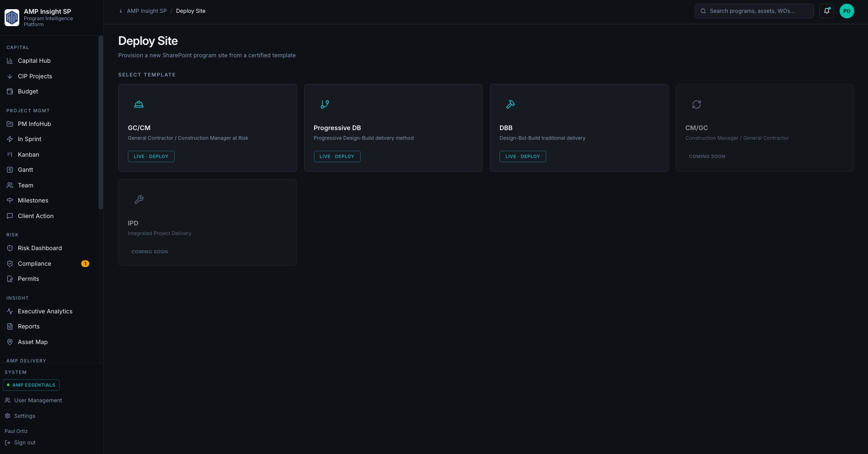Click the Milestones signpost icon
This screenshot has width=868, height=454.
[x=10, y=200]
